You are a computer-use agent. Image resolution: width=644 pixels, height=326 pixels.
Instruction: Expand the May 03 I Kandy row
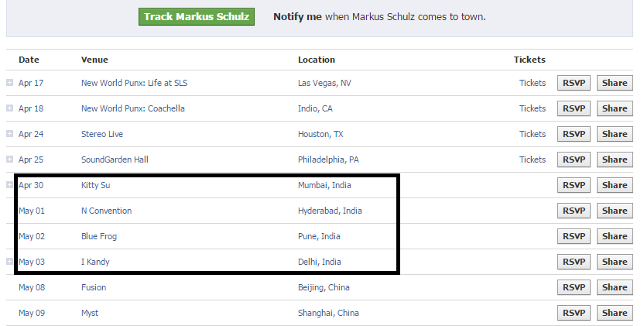9,261
